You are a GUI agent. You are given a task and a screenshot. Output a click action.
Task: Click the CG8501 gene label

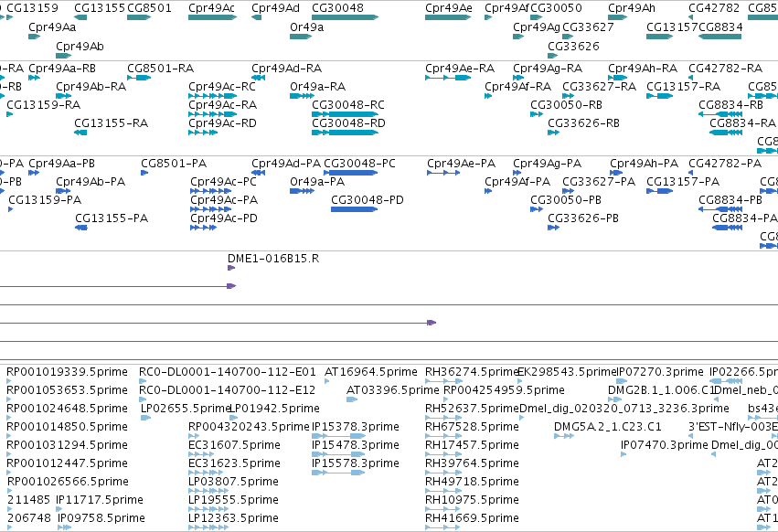149,8
